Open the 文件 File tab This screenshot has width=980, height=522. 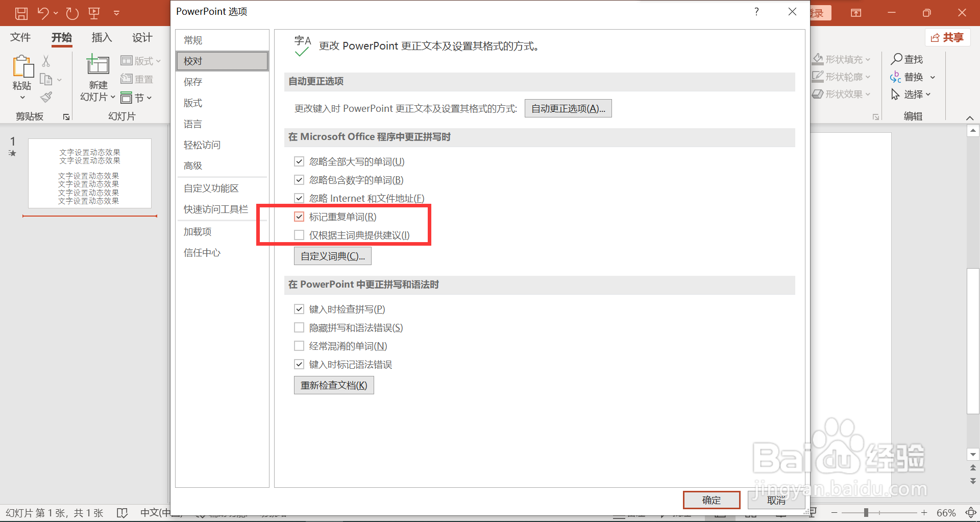20,37
